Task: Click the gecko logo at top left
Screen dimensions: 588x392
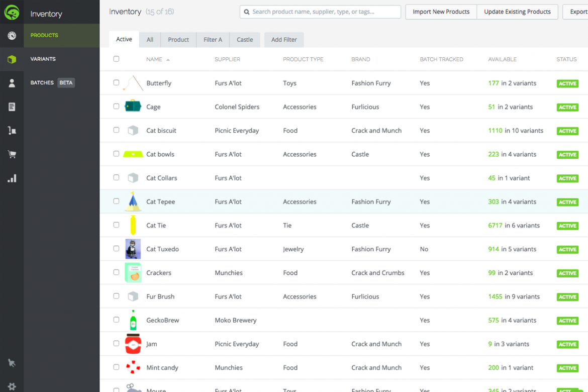Action: point(12,12)
